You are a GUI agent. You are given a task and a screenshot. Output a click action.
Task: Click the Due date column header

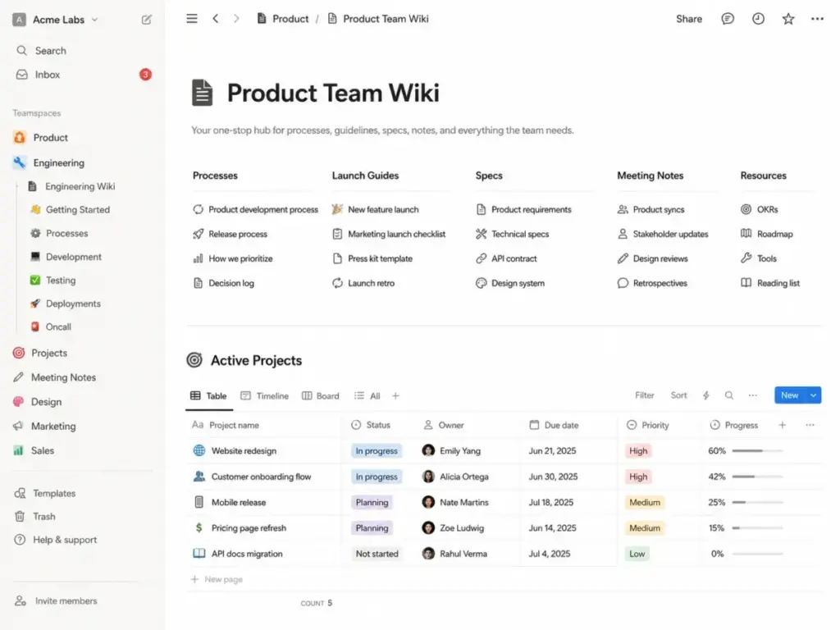[x=554, y=425]
